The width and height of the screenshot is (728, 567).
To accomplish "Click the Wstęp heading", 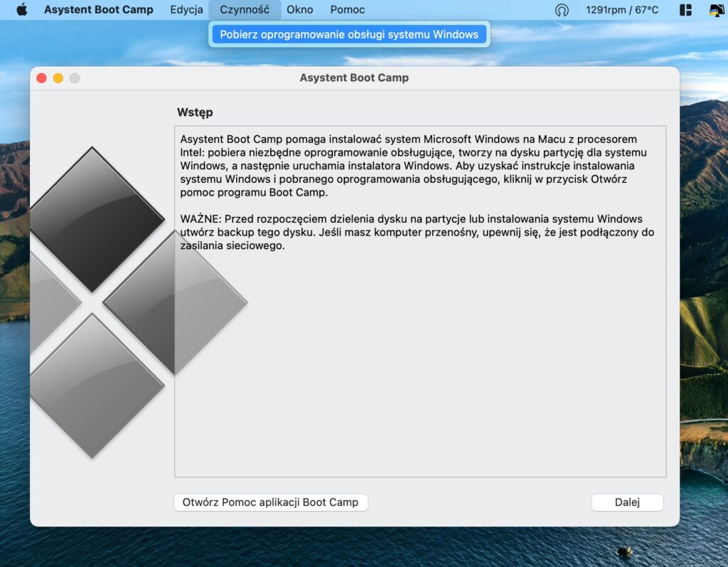I will [195, 112].
